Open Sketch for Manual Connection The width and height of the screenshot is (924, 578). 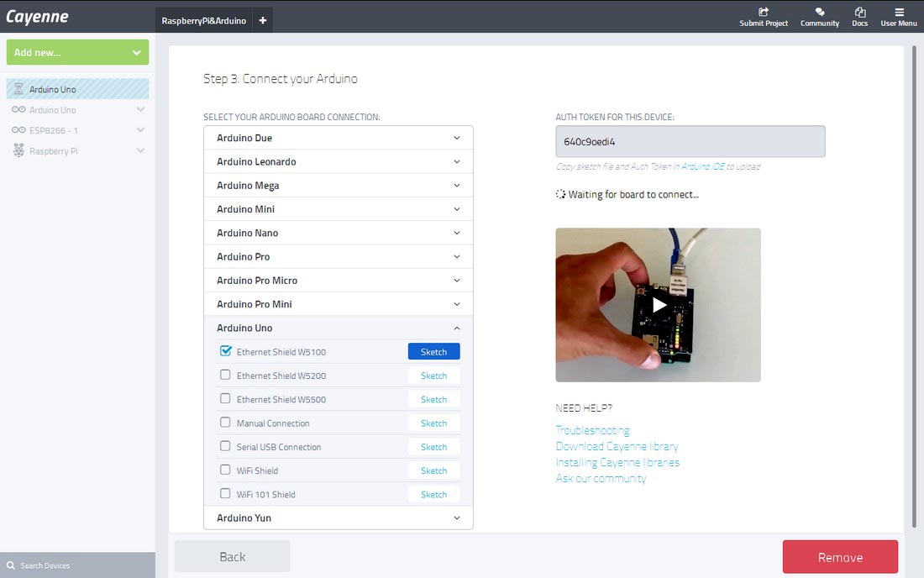point(433,423)
